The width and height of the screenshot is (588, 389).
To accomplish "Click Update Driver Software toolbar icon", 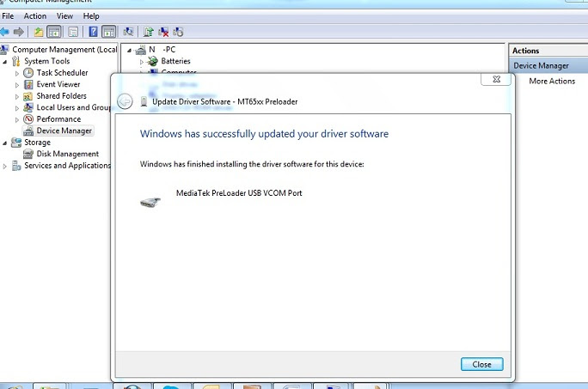I will (149, 33).
